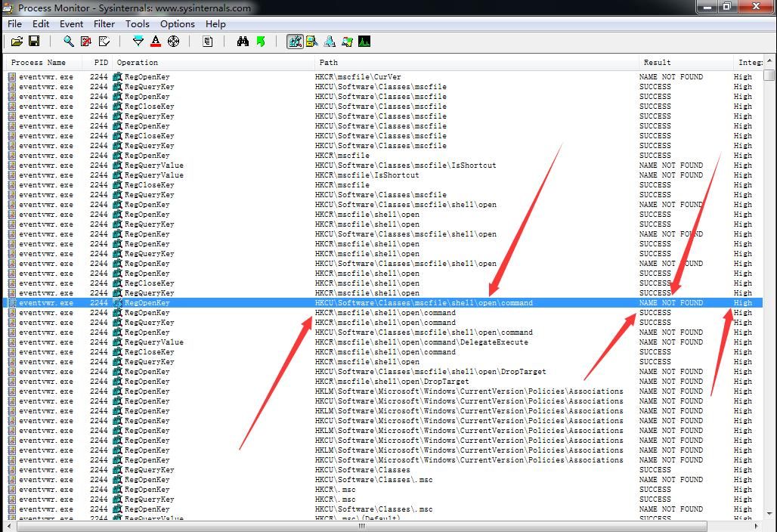Toggle Capture with the magnifier icon
This screenshot has width=777, height=532.
pyautogui.click(x=68, y=42)
